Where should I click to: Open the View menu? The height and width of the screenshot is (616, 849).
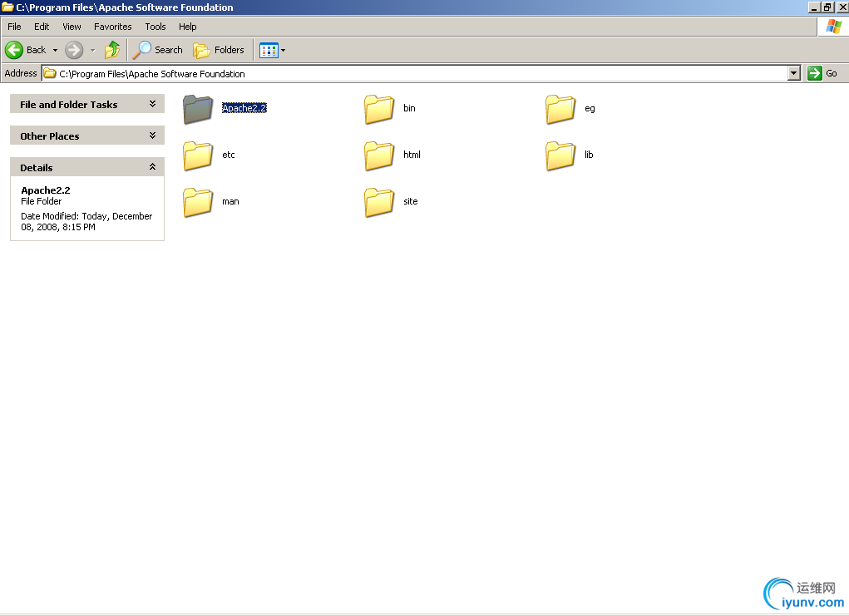pos(72,27)
